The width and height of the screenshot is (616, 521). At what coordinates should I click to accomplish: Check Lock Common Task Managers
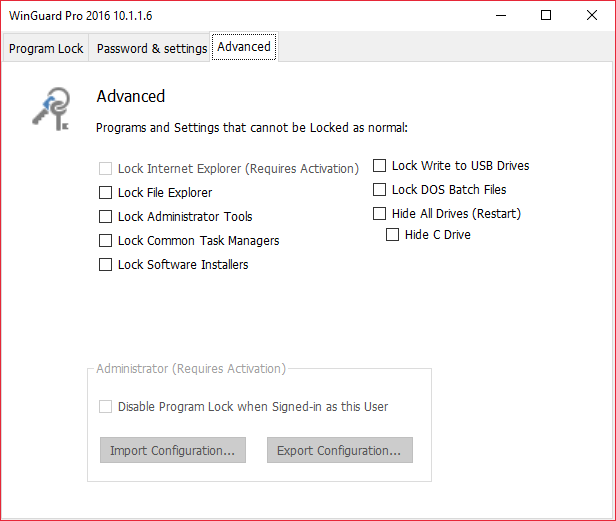pos(106,241)
